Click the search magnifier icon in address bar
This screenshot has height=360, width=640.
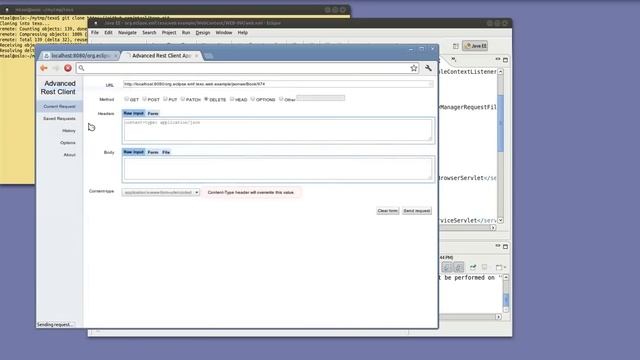click(81, 68)
